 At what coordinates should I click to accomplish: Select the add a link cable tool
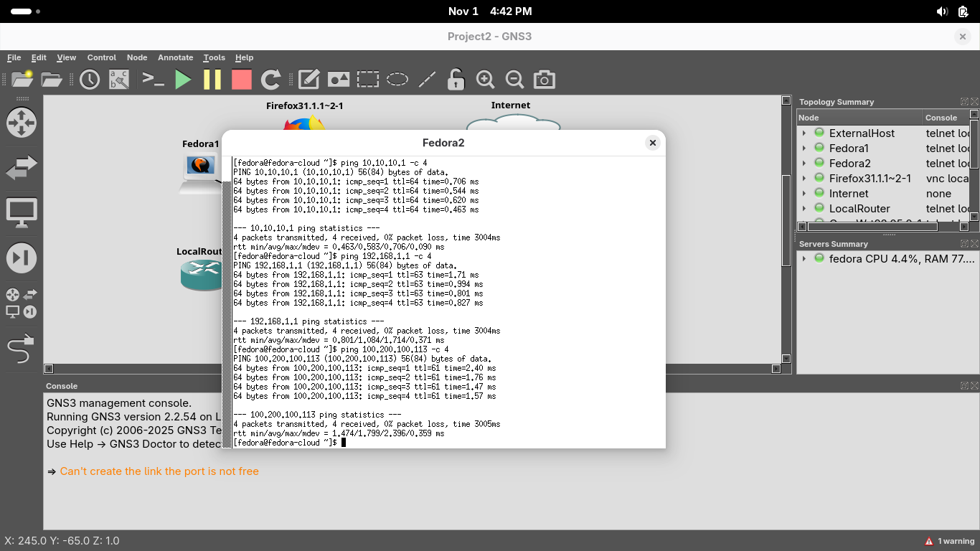(x=21, y=349)
